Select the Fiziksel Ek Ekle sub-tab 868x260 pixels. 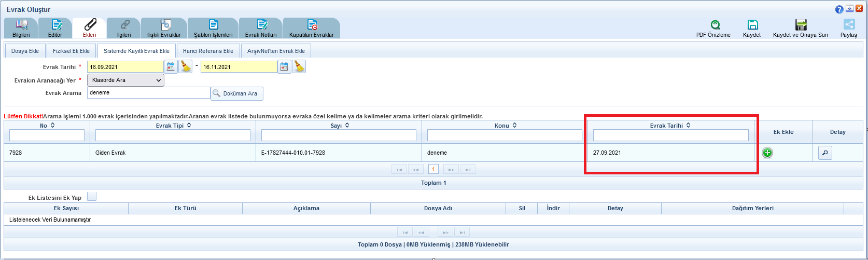pos(71,51)
